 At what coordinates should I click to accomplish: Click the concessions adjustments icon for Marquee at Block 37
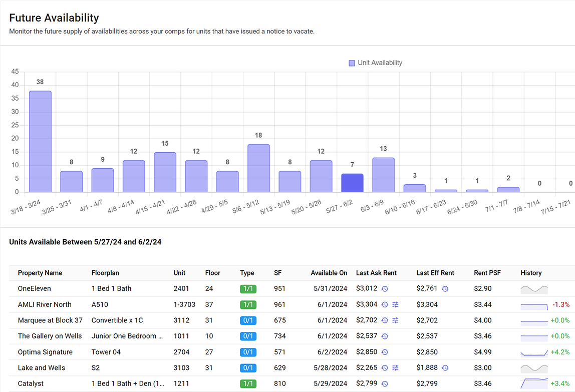tap(395, 320)
